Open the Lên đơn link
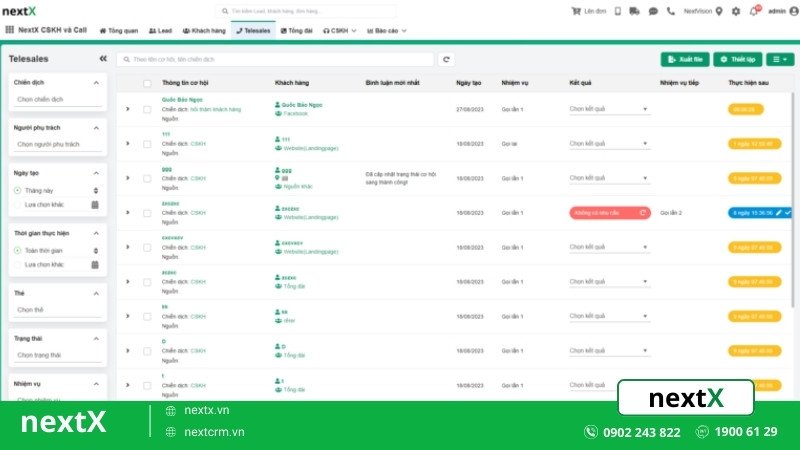This screenshot has width=800, height=450. (x=589, y=11)
